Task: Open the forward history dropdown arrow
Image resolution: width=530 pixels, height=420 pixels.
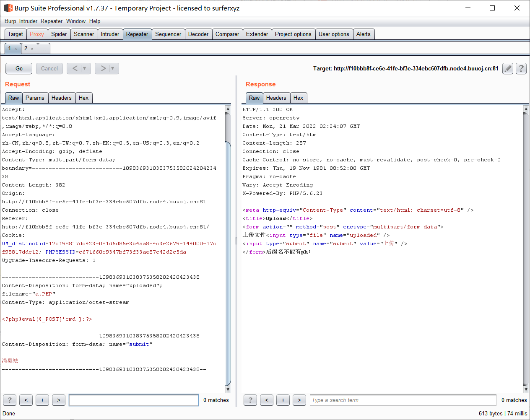Action: coord(113,68)
